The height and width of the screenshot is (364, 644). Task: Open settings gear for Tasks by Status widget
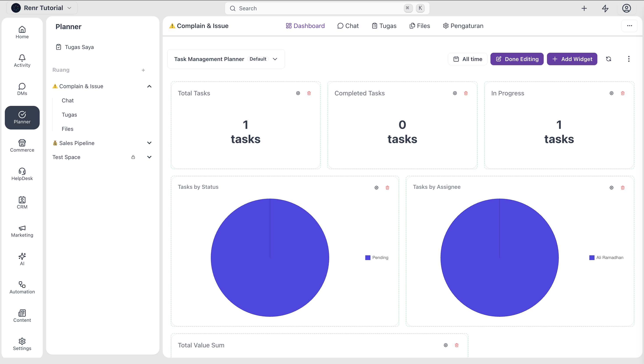click(377, 187)
